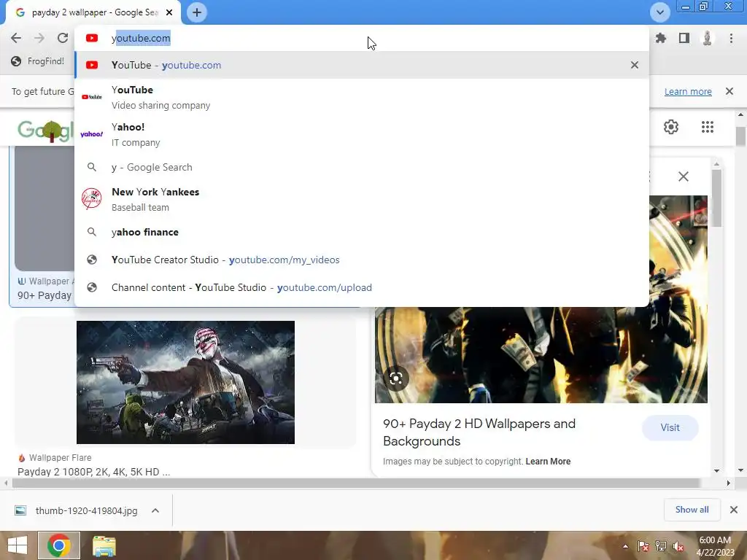
Task: Click the Show all downloads button
Action: point(692,510)
